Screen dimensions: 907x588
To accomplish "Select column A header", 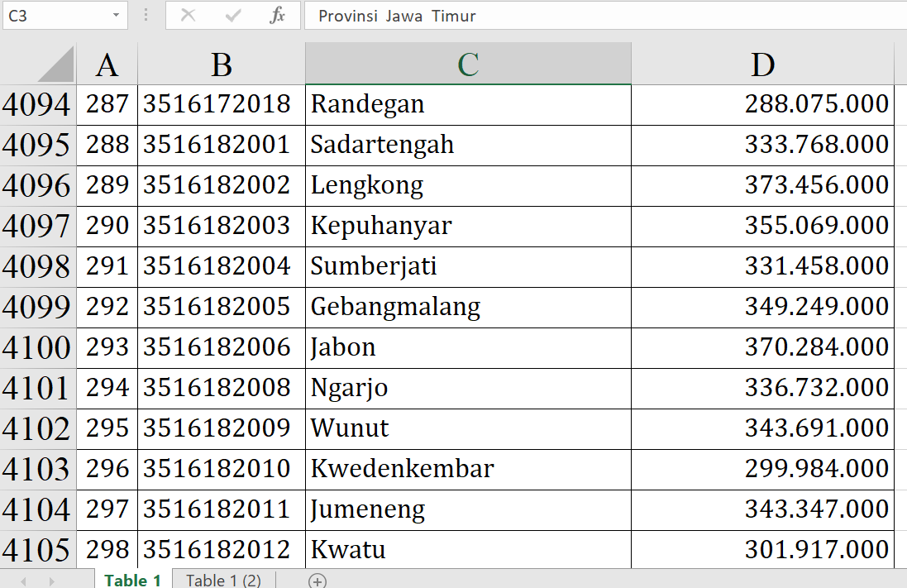I will [x=107, y=65].
